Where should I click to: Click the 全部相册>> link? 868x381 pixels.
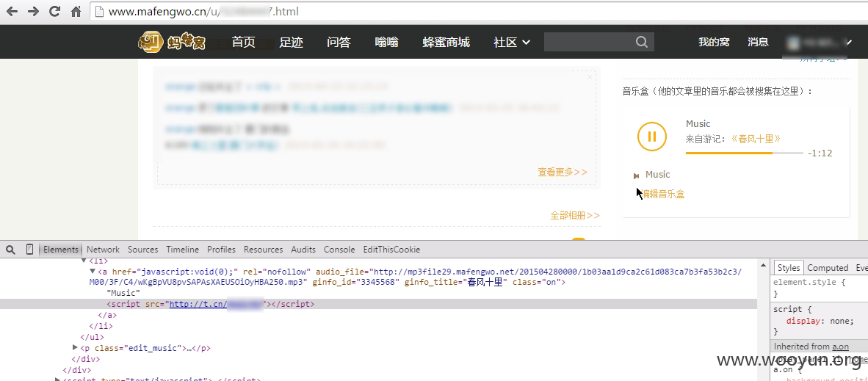575,215
